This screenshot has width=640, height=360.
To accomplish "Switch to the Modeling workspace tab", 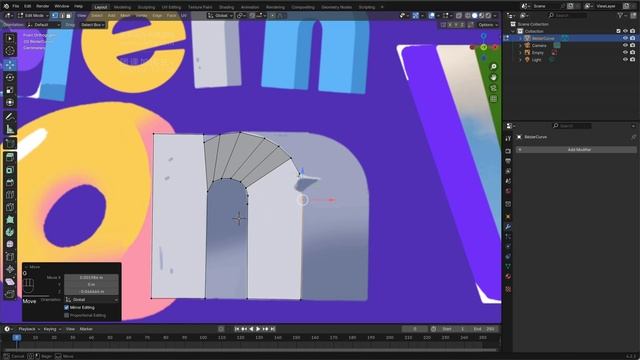I will click(x=122, y=7).
